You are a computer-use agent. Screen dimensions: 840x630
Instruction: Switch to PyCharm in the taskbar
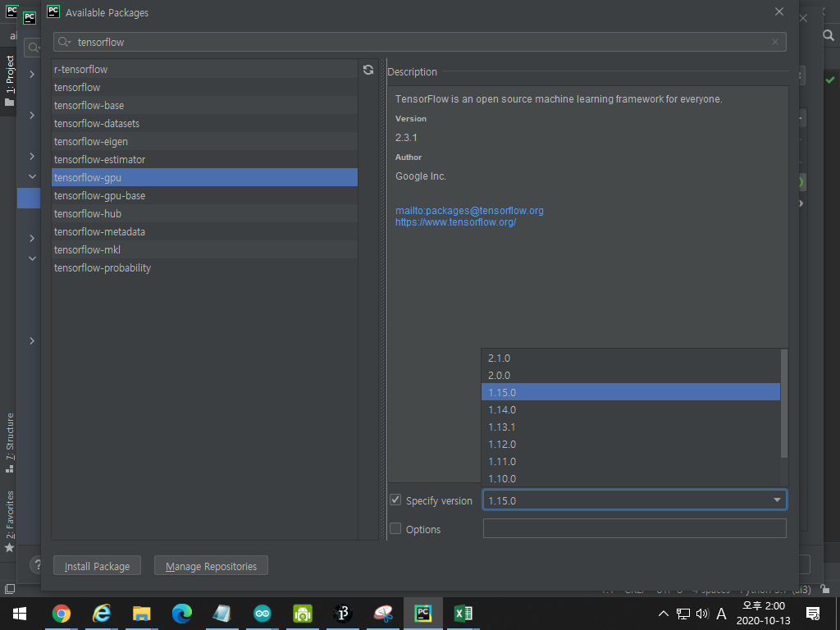422,614
